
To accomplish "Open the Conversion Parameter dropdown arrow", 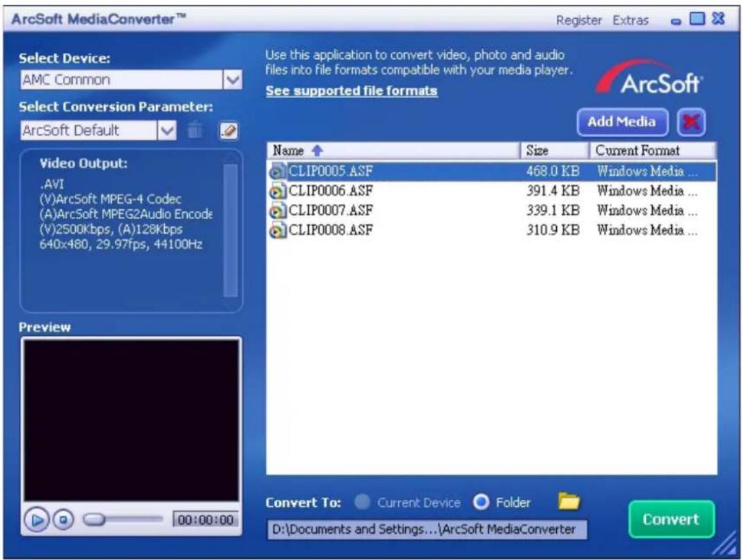I will [x=166, y=130].
